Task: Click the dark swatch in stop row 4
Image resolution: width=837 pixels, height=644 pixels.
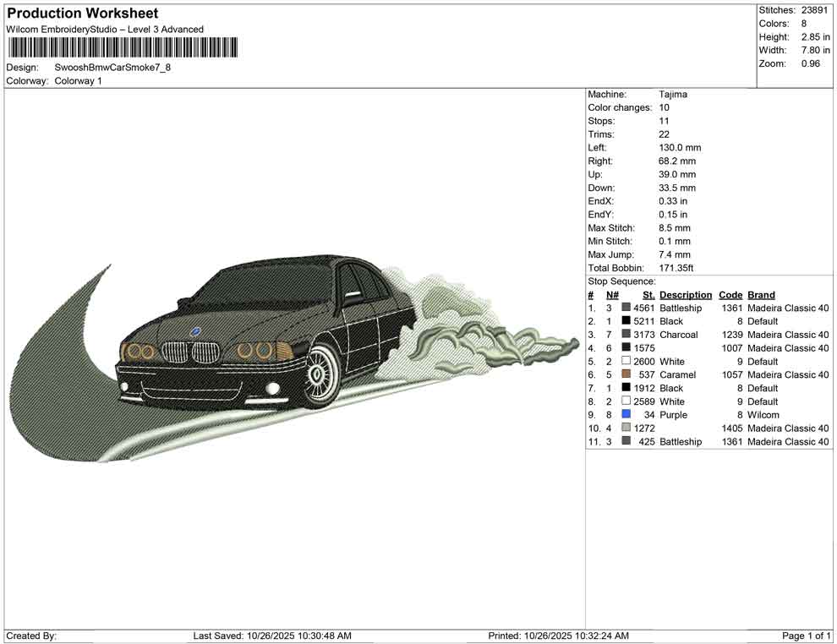Action: pyautogui.click(x=626, y=347)
